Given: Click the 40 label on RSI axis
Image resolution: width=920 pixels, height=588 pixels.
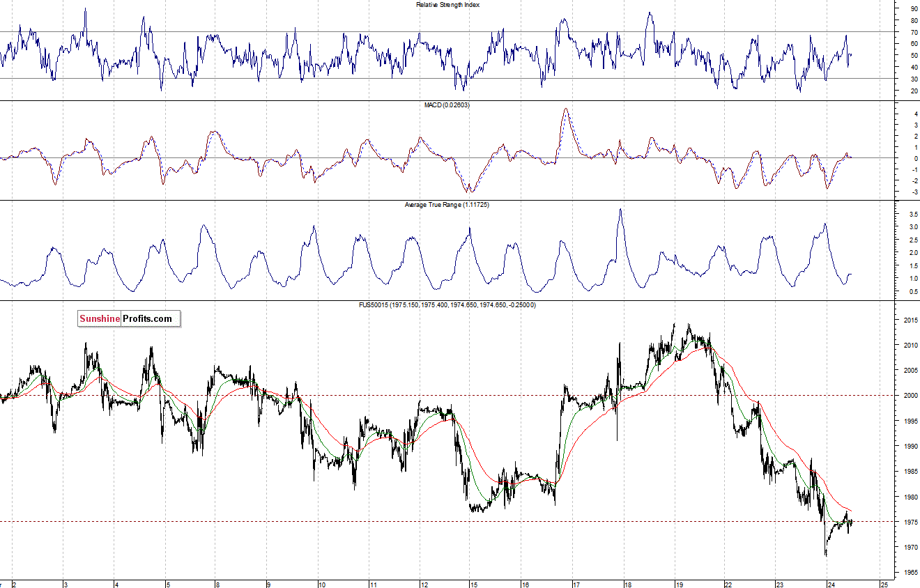Looking at the screenshot, I should (x=913, y=68).
